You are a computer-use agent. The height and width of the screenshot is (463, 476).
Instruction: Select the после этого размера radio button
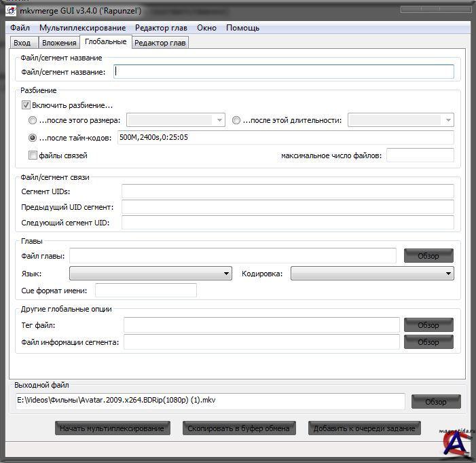point(32,120)
